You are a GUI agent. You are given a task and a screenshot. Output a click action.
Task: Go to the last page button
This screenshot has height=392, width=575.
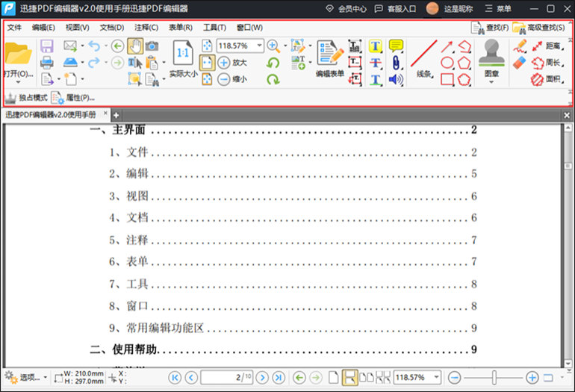(x=279, y=377)
